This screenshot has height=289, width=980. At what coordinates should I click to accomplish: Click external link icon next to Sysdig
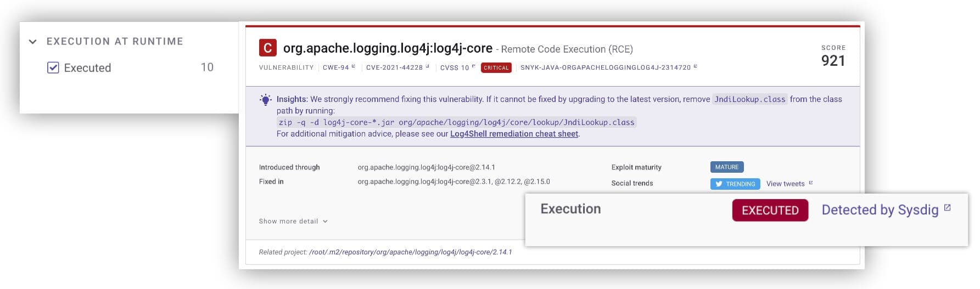[947, 208]
